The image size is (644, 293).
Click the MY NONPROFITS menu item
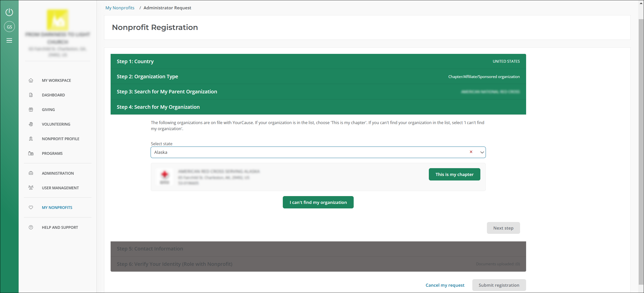57,207
